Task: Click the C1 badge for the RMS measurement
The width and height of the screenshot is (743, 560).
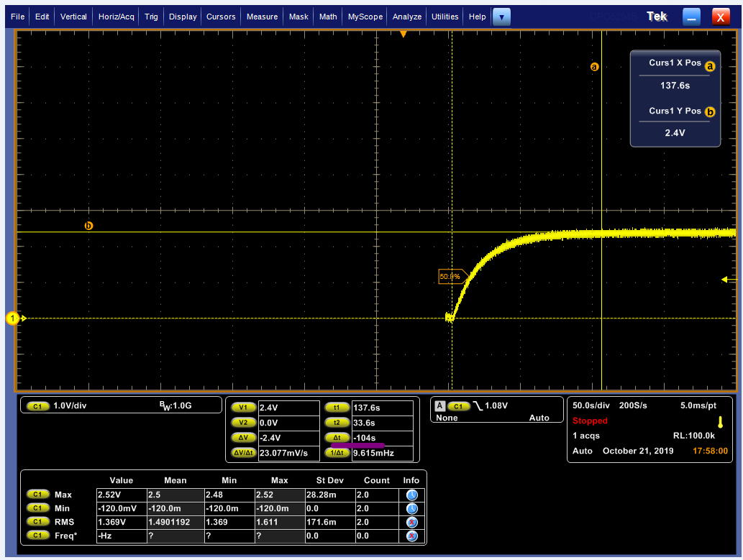Action: [x=38, y=522]
